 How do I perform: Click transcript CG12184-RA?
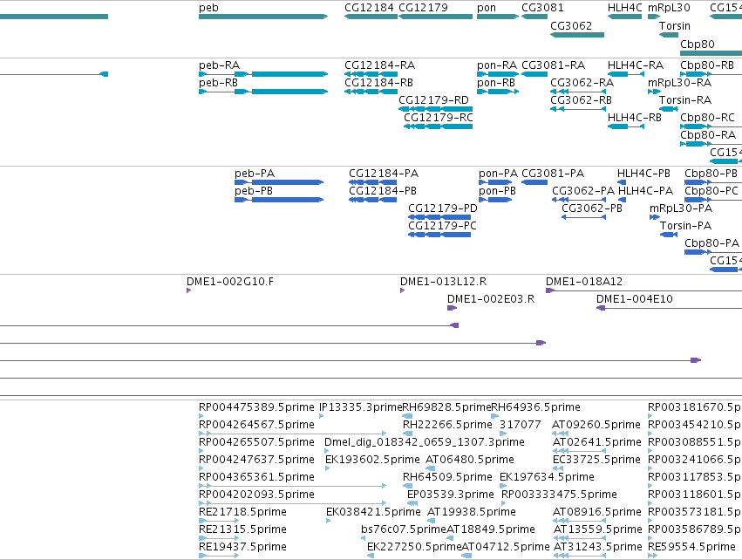pos(371,74)
